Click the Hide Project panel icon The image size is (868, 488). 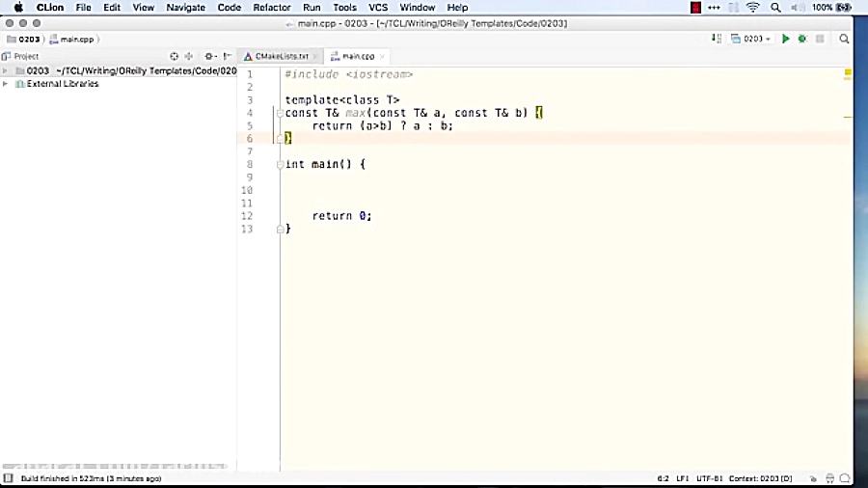coord(227,56)
